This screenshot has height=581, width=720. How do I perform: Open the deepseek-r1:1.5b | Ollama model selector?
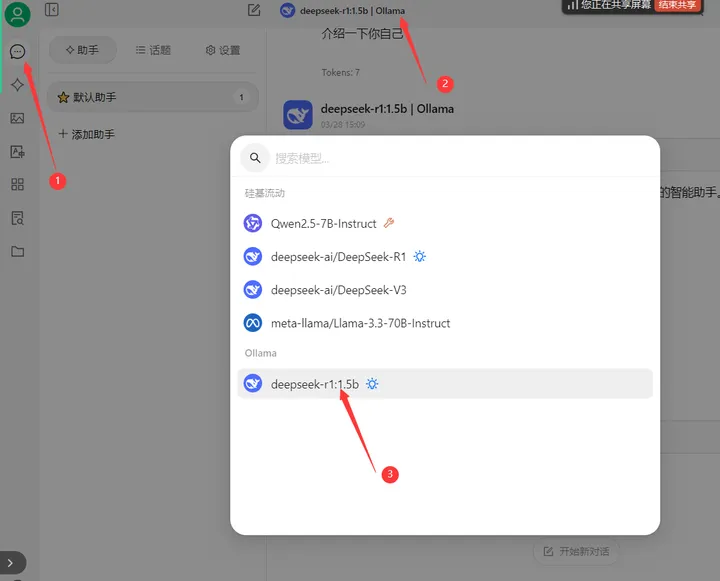[343, 11]
